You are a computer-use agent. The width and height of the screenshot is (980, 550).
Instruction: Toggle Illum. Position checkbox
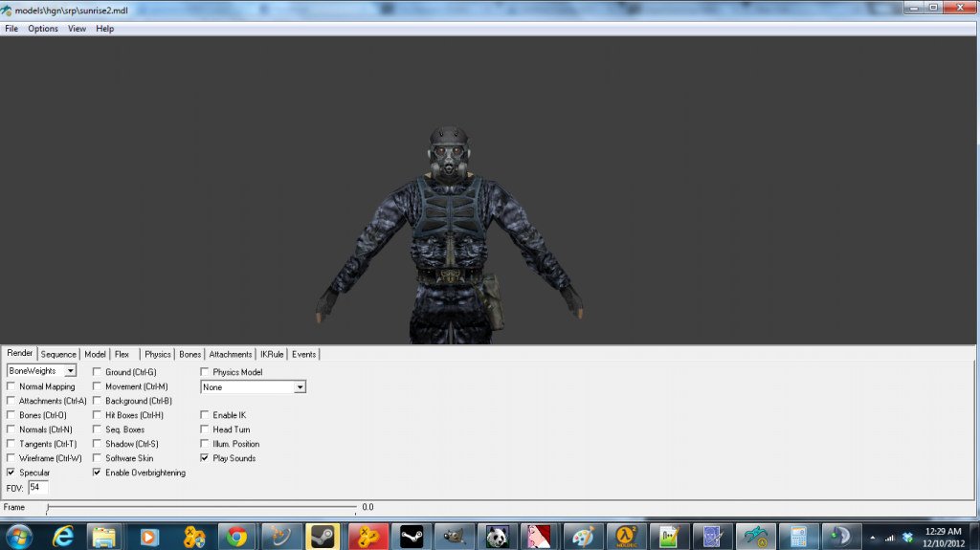(x=205, y=444)
